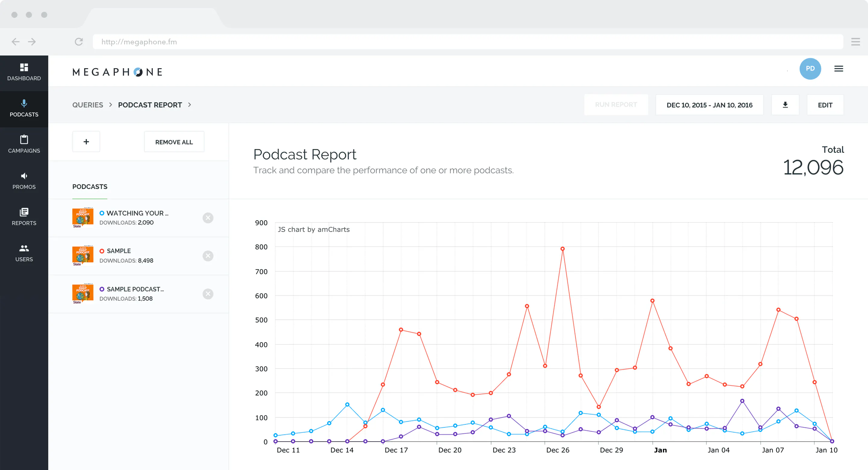Remove the Sample Podcast entry with 1,508 downloads
This screenshot has height=470, width=868.
[208, 294]
